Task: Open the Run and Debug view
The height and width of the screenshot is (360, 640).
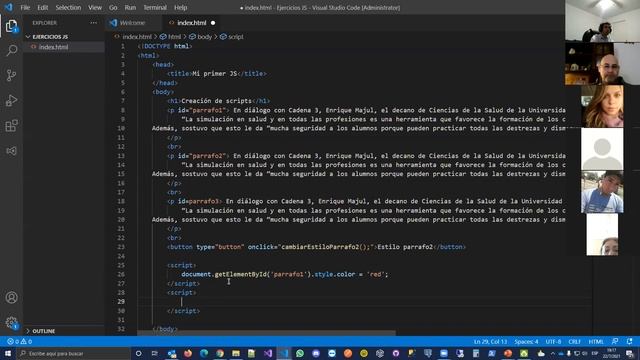Action: [x=11, y=100]
